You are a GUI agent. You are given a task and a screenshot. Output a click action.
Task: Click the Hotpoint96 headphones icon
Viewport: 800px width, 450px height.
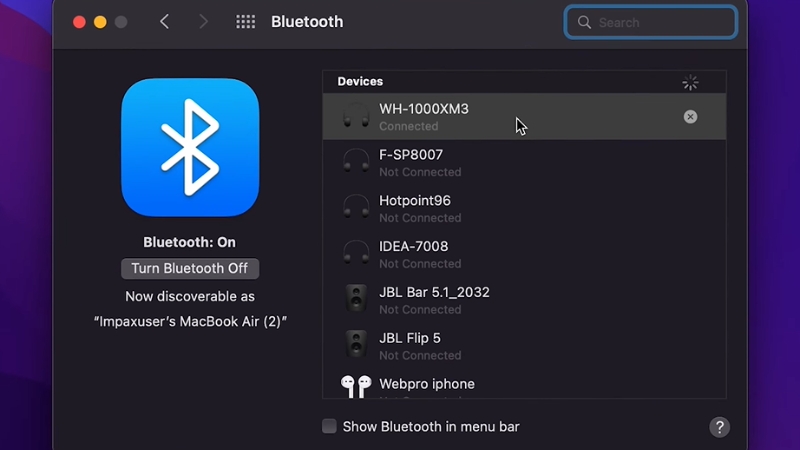click(356, 208)
